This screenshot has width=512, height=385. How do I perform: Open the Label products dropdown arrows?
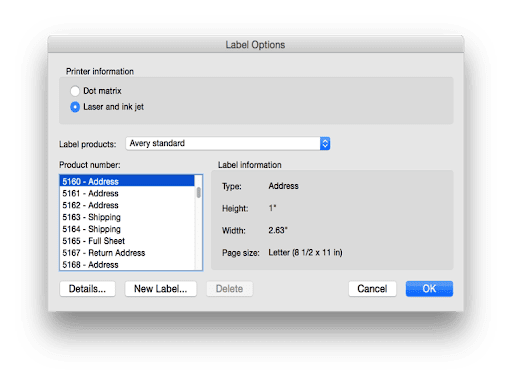[325, 144]
